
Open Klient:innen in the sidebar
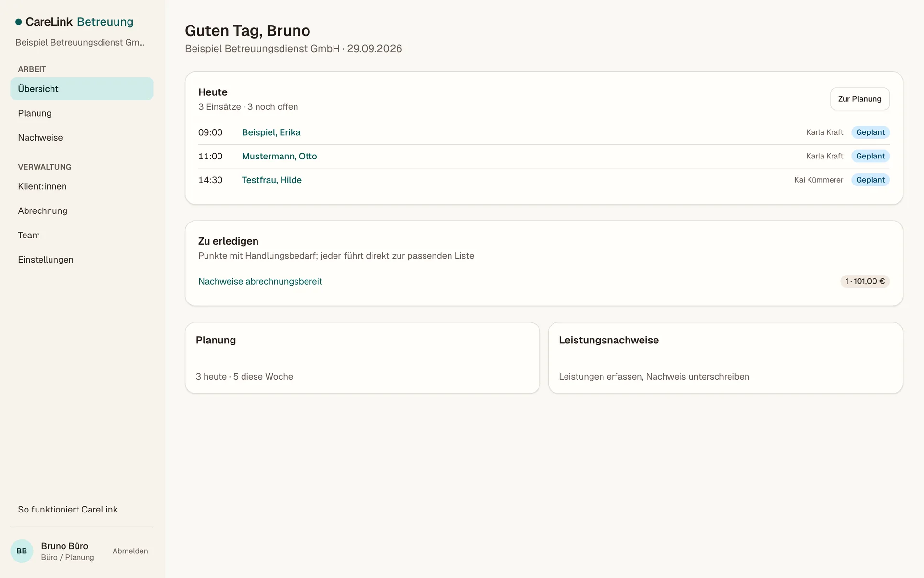[81, 186]
